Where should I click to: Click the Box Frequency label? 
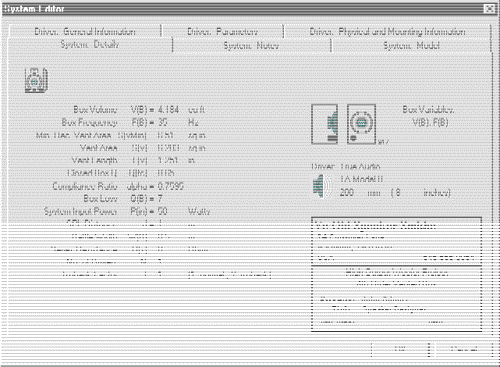pyautogui.click(x=89, y=122)
